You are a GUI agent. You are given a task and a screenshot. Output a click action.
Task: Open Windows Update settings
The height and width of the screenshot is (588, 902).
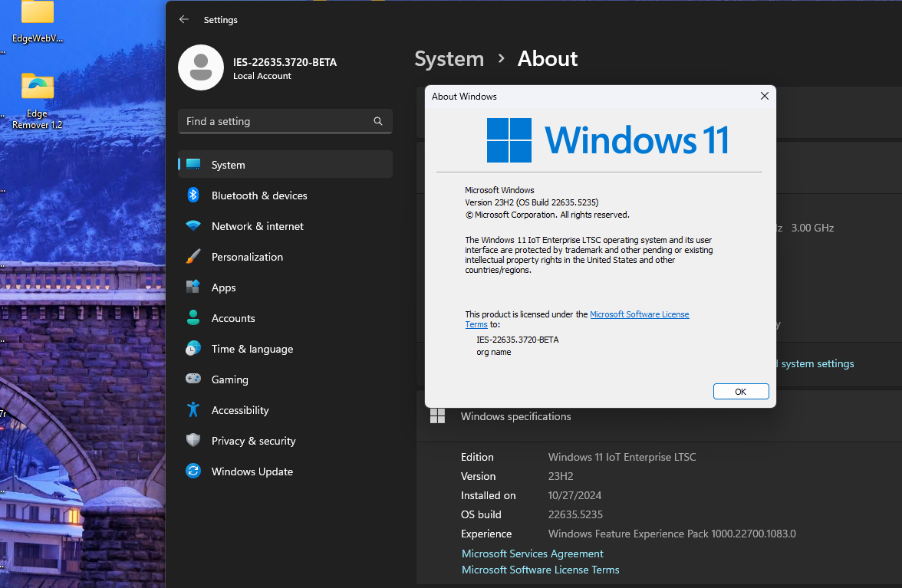point(285,471)
